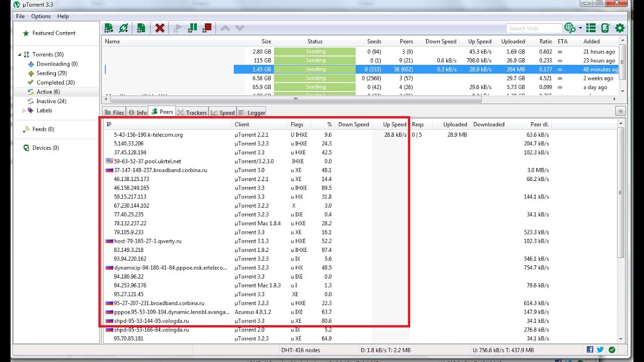Remove the torrent with red X icon
The width and height of the screenshot is (644, 362).
coord(160,28)
